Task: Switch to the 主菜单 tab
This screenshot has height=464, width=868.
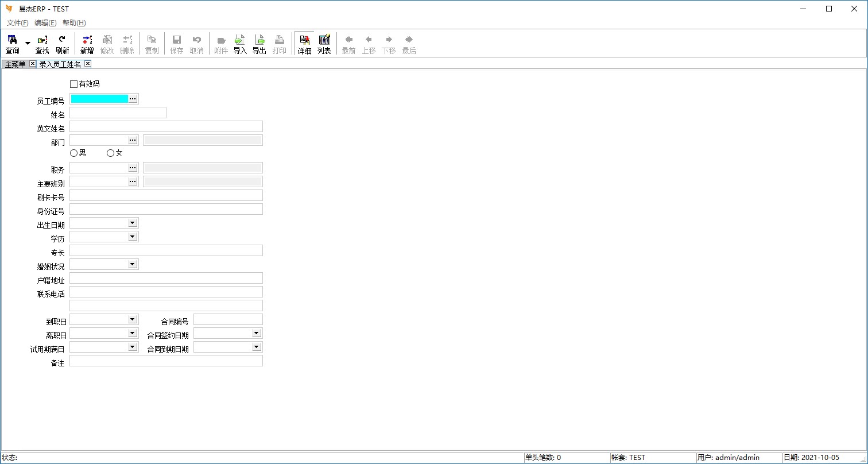Action: click(x=15, y=64)
